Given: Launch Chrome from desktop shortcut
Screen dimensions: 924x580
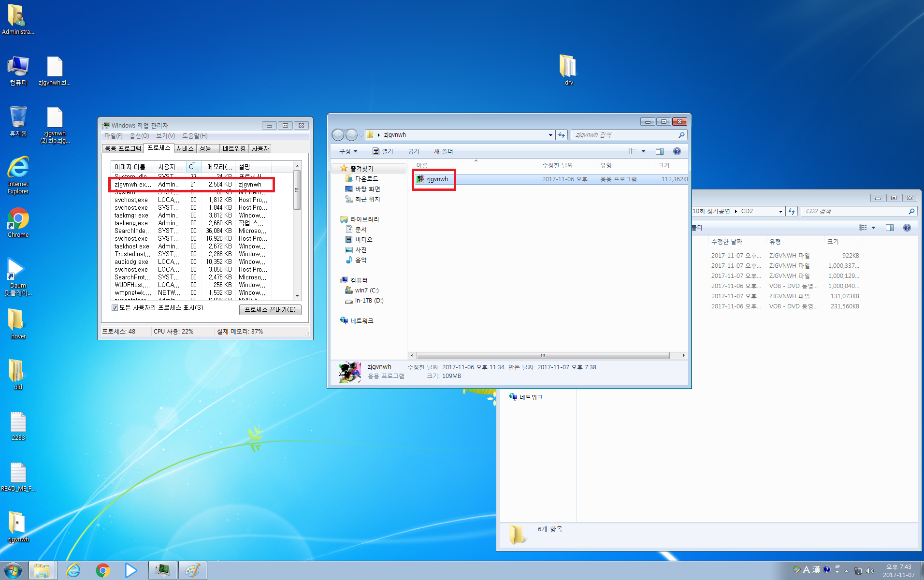Looking at the screenshot, I should (x=18, y=223).
